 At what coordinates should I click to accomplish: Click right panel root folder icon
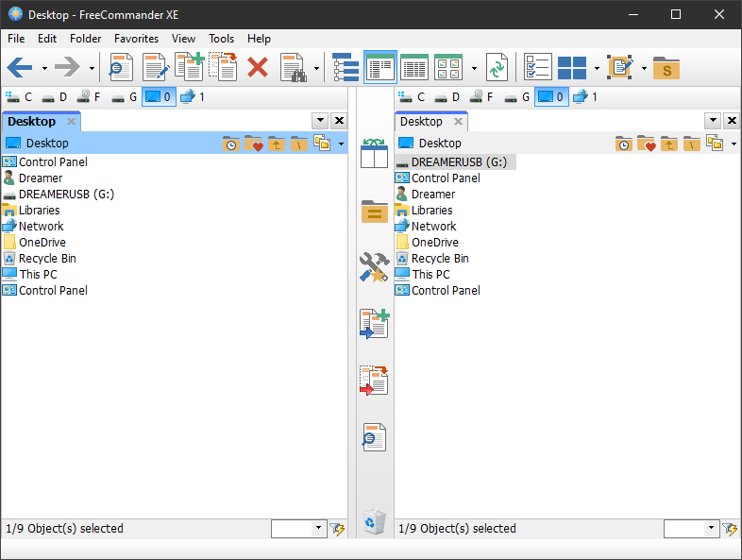(x=691, y=143)
